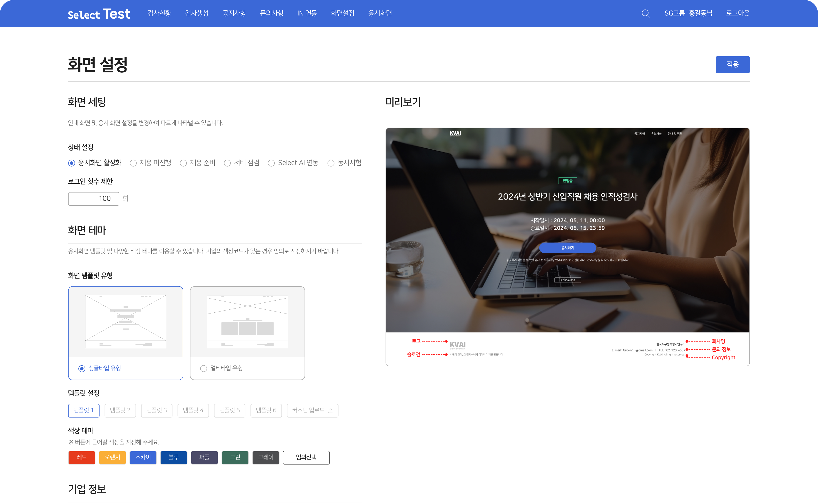Click the E-mail contact text in preview footer
This screenshot has width=818, height=504.
[632, 350]
